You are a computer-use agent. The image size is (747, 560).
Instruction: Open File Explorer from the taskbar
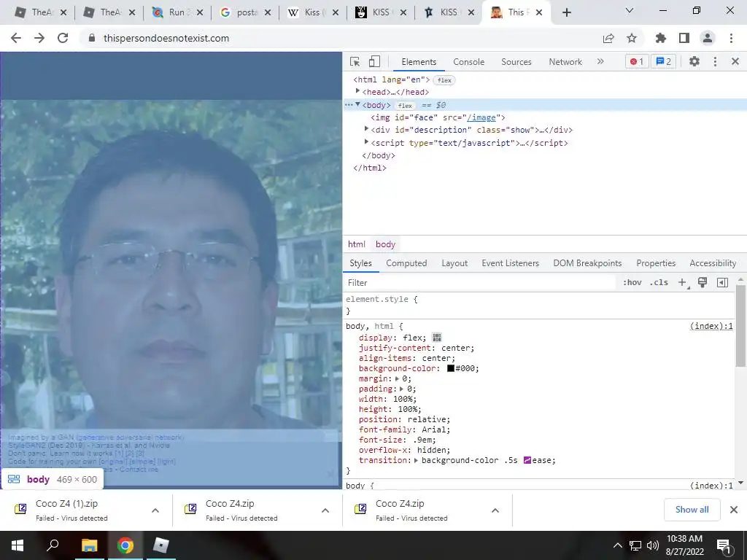coord(89,545)
